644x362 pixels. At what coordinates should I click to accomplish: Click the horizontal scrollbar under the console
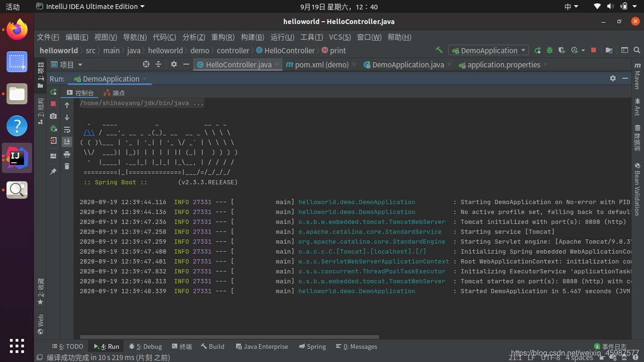pos(230,337)
